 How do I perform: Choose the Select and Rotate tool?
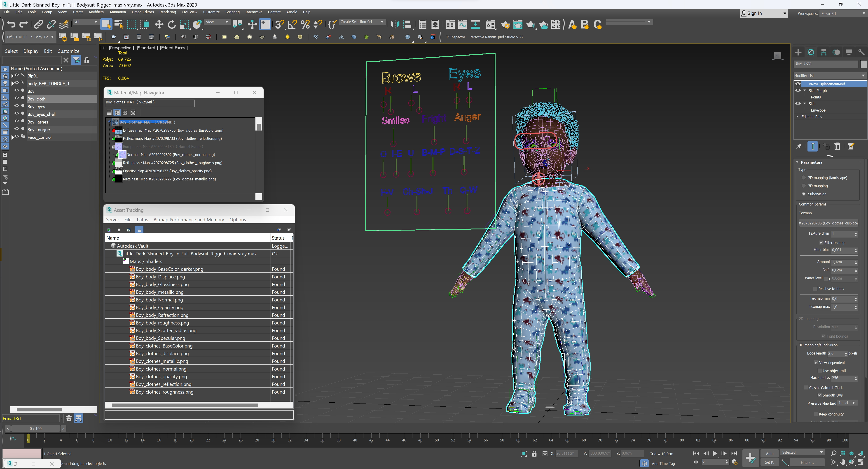tap(171, 24)
